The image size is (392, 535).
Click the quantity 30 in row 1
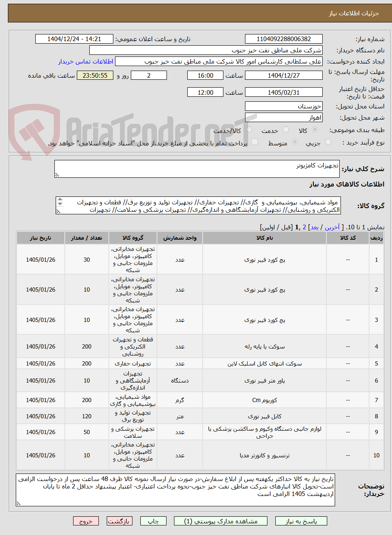86,260
